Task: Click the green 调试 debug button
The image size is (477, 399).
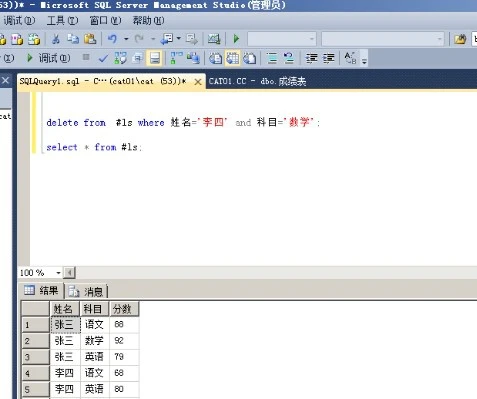Action: click(x=48, y=58)
